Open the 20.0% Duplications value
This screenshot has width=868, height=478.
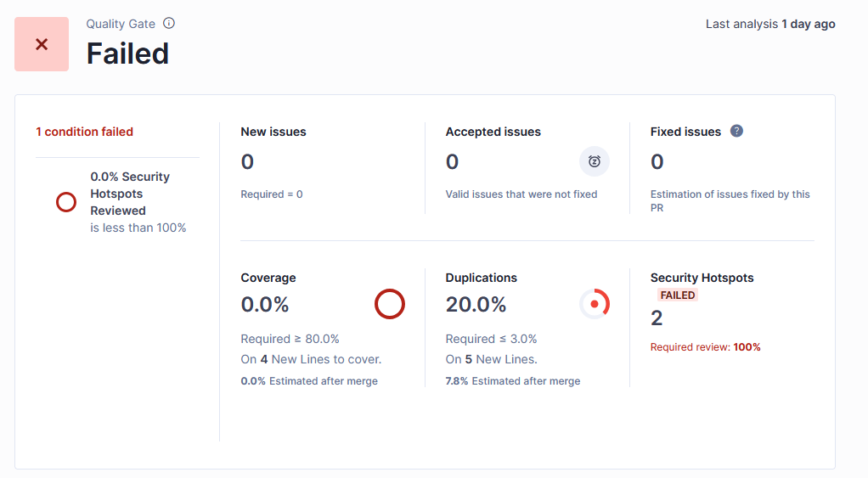[476, 304]
